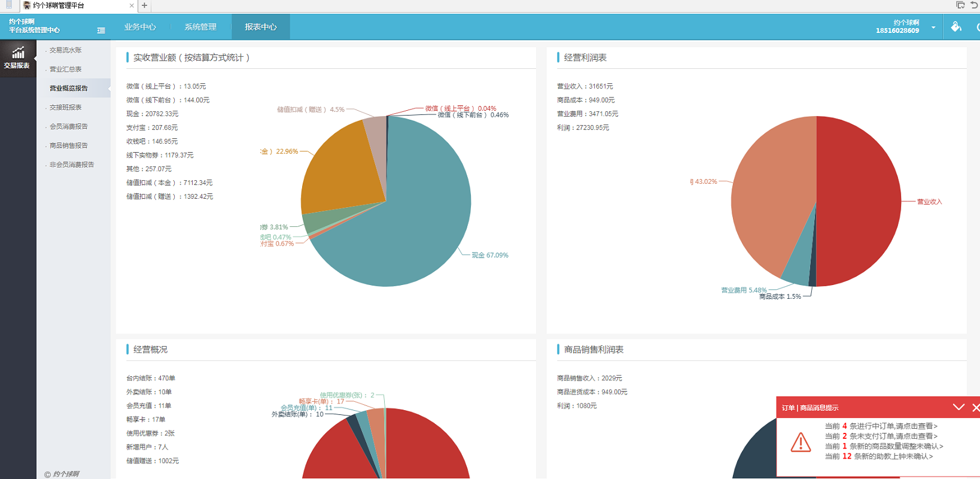Open 营业汇总表 in the side menu

(x=65, y=69)
